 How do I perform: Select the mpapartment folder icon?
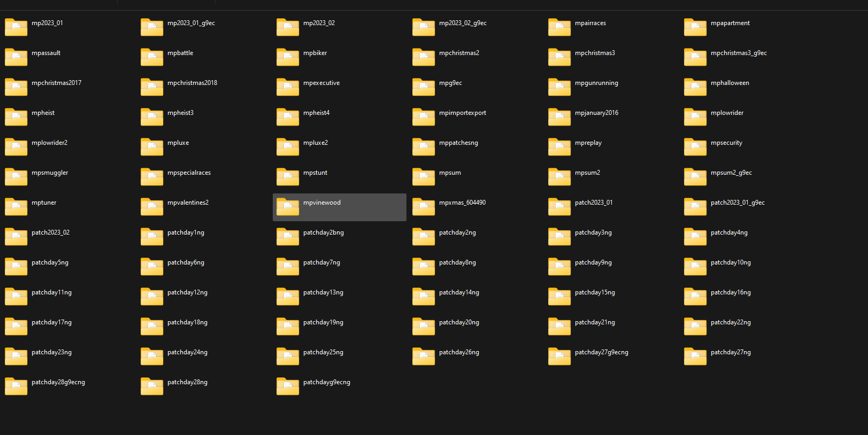point(695,27)
